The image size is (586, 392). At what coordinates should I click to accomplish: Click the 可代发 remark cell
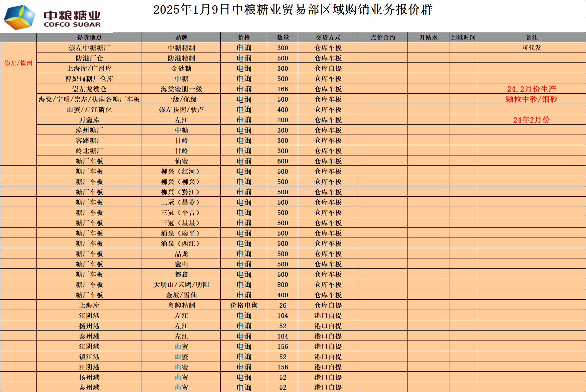(531, 48)
